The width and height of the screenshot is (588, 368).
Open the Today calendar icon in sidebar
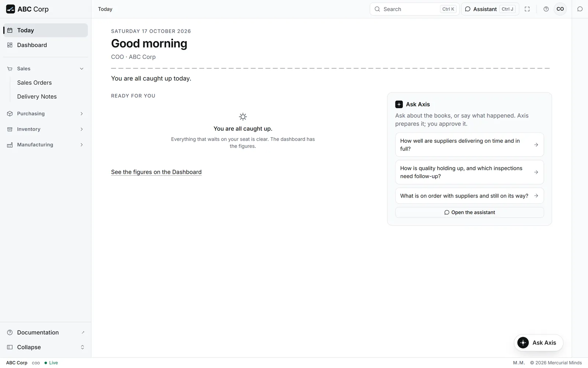click(x=10, y=30)
